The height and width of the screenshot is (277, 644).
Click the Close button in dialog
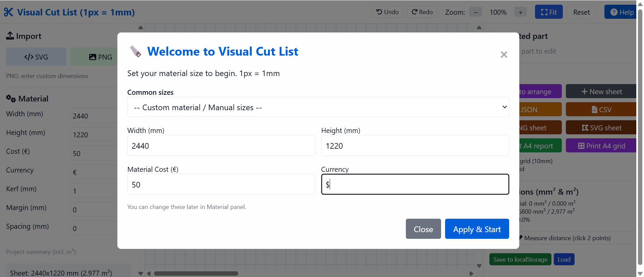click(x=423, y=229)
